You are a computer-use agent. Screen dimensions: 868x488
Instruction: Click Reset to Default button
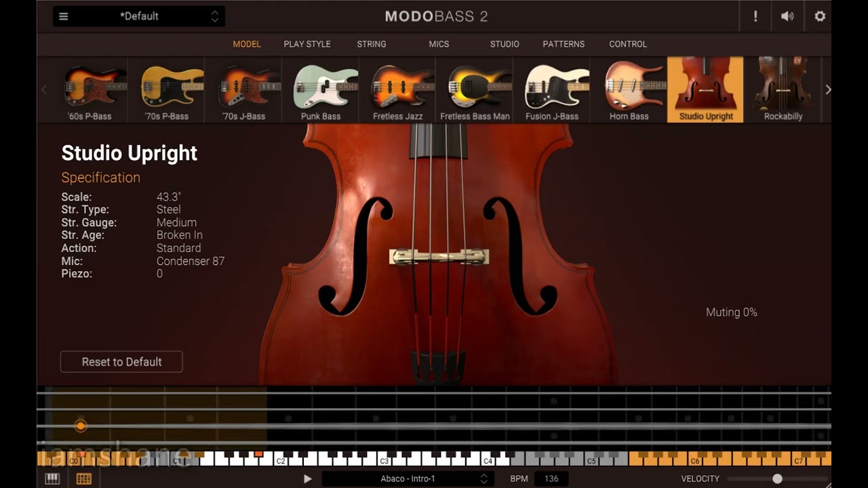(x=121, y=362)
